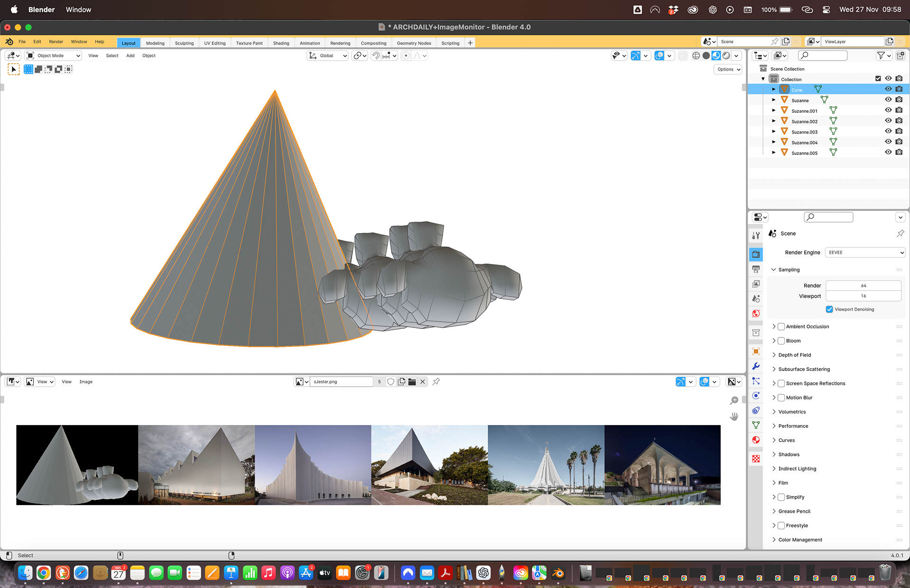Pin the sJester.png image editor
Image resolution: width=910 pixels, height=588 pixels.
click(x=436, y=381)
